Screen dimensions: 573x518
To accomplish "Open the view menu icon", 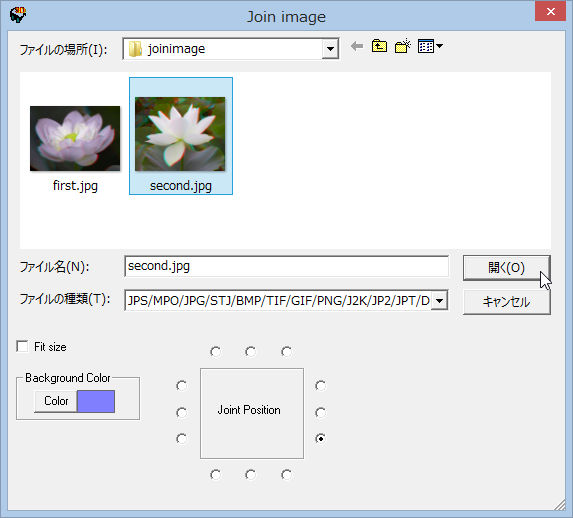I will [426, 46].
